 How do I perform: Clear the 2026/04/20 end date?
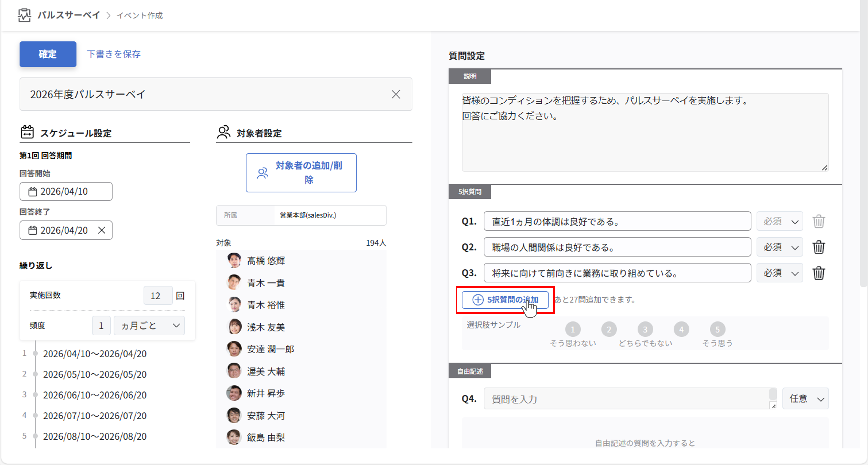click(101, 230)
